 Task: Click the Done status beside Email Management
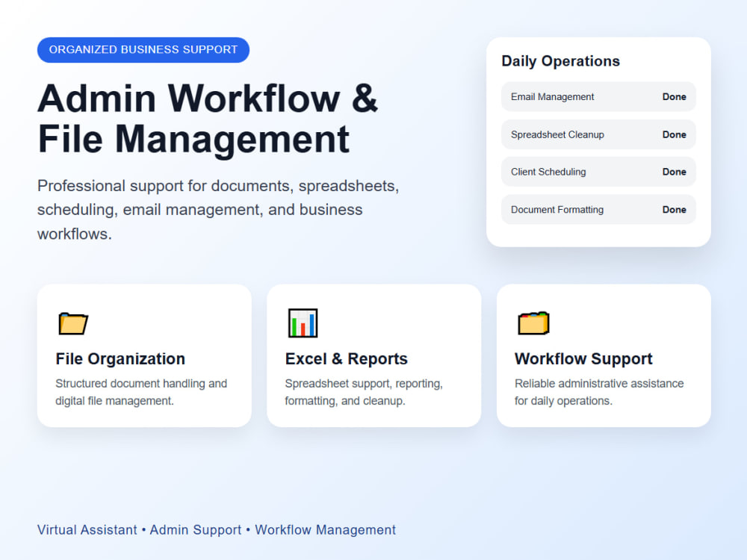674,96
